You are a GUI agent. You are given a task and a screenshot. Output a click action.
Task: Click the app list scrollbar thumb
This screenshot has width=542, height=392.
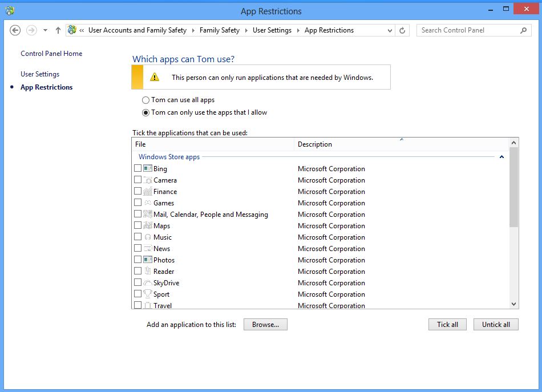[x=513, y=187]
